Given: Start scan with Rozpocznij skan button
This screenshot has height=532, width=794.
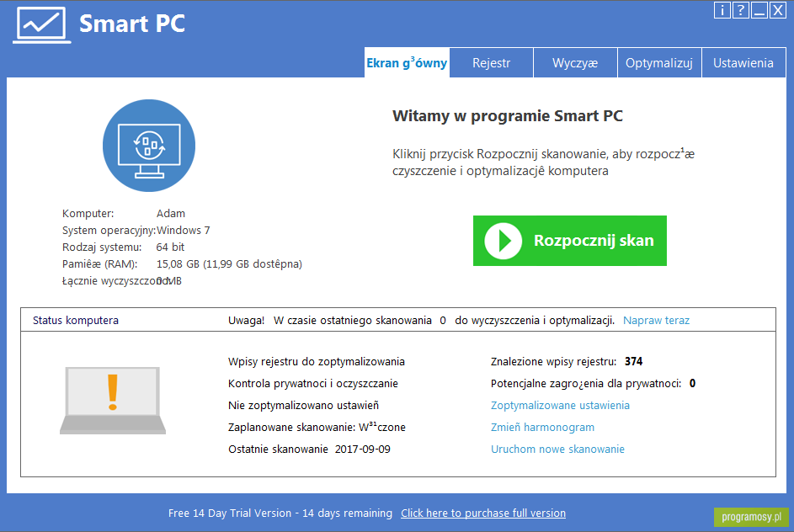Looking at the screenshot, I should click(x=570, y=241).
